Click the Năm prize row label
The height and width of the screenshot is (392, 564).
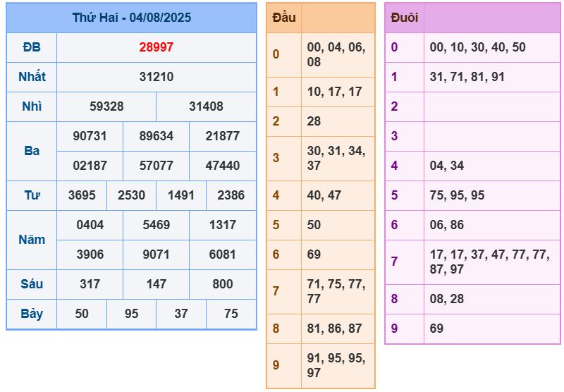coord(32,240)
